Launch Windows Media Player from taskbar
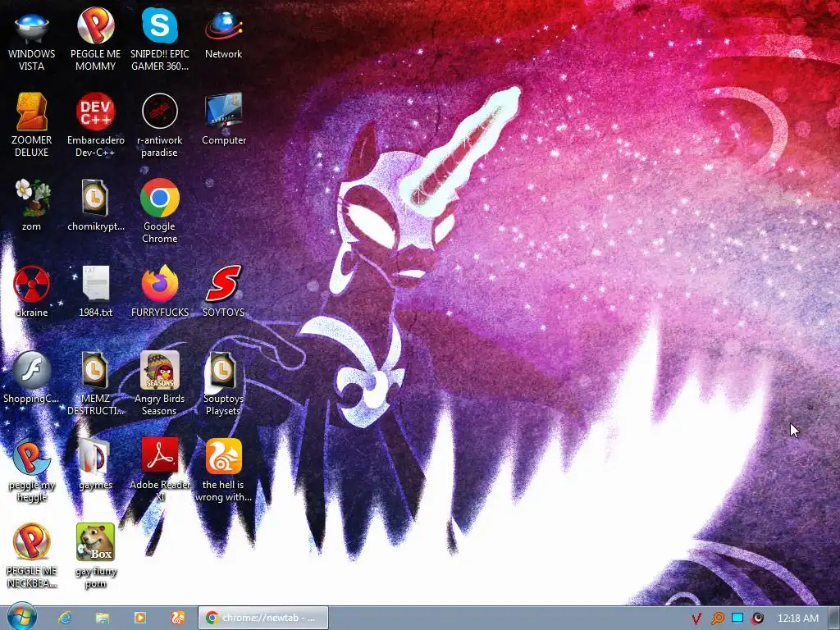The width and height of the screenshot is (840, 630). 139,618
